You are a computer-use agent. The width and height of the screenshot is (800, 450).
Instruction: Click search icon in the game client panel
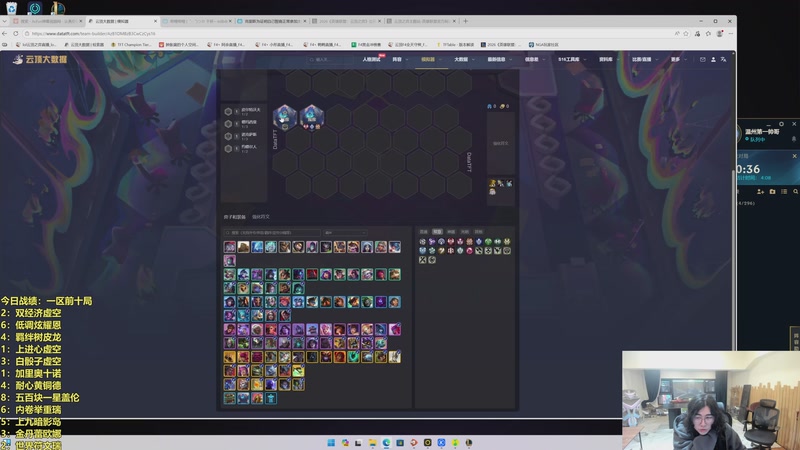pyautogui.click(x=795, y=191)
